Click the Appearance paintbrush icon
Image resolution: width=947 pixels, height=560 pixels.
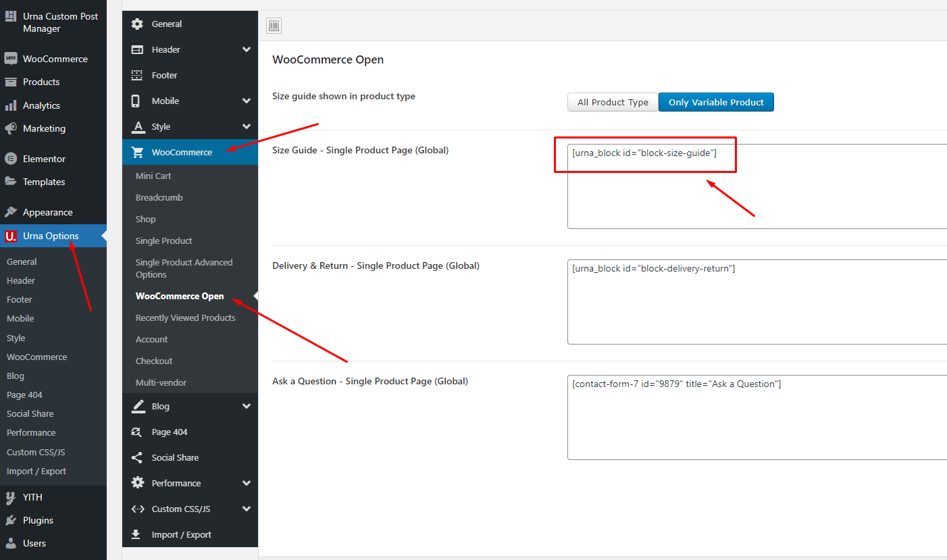tap(11, 212)
